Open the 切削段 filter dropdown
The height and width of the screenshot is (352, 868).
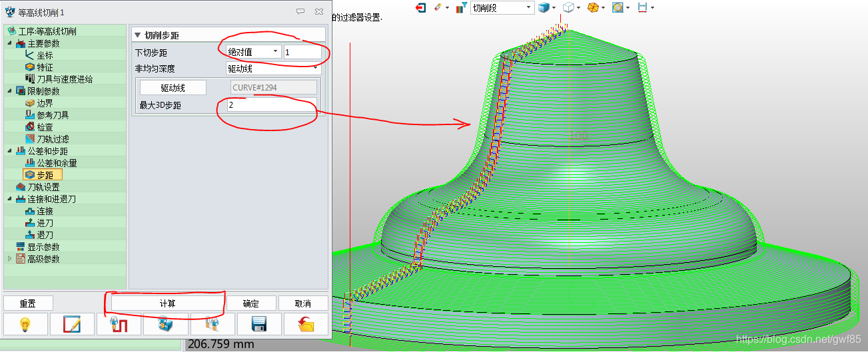pyautogui.click(x=502, y=7)
